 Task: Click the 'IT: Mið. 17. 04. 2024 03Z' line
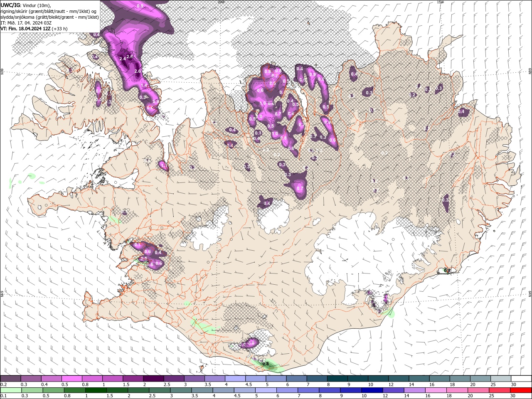(x=26, y=22)
